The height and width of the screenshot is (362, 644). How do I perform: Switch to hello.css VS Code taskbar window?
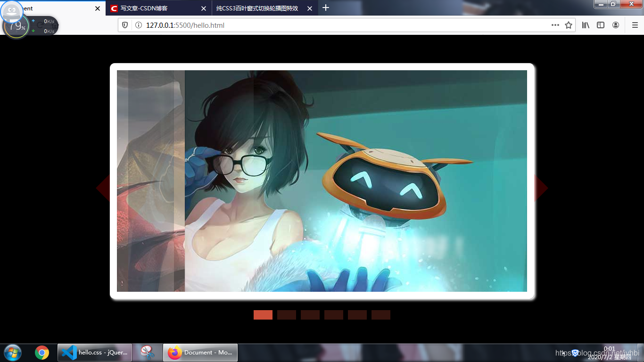[95, 353]
